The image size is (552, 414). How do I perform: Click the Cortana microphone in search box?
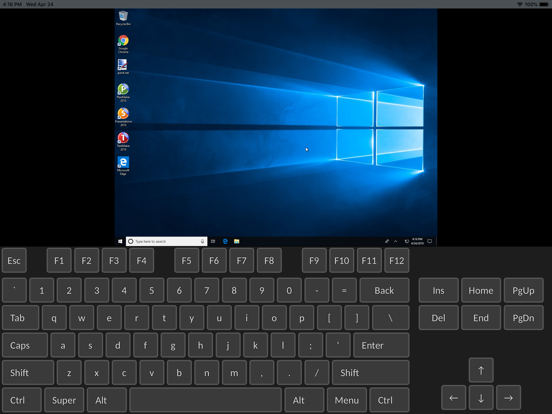(x=202, y=241)
